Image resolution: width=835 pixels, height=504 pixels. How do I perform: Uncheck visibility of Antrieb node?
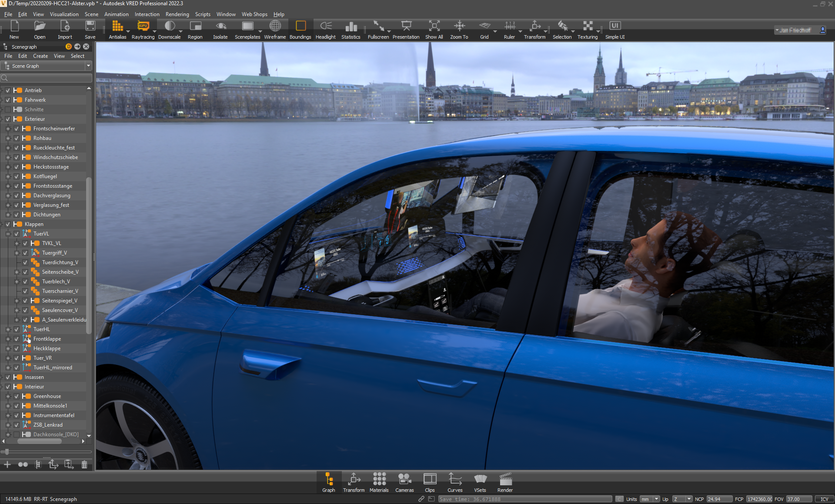click(8, 90)
